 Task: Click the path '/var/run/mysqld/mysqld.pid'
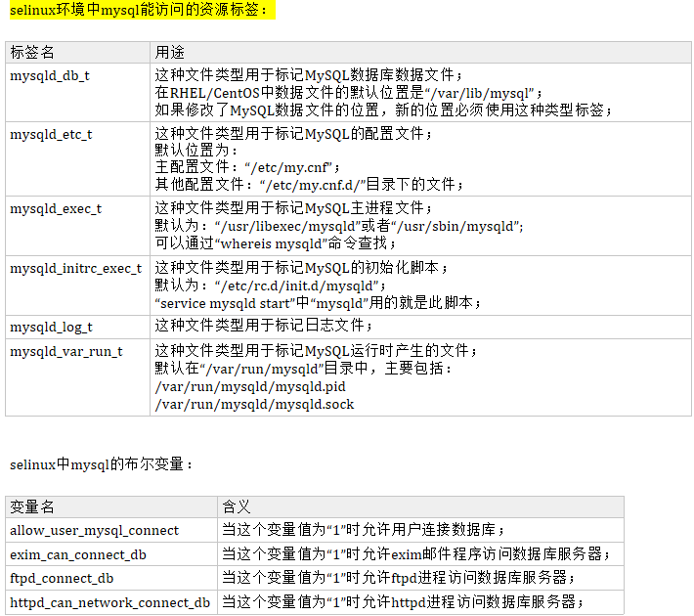250,386
